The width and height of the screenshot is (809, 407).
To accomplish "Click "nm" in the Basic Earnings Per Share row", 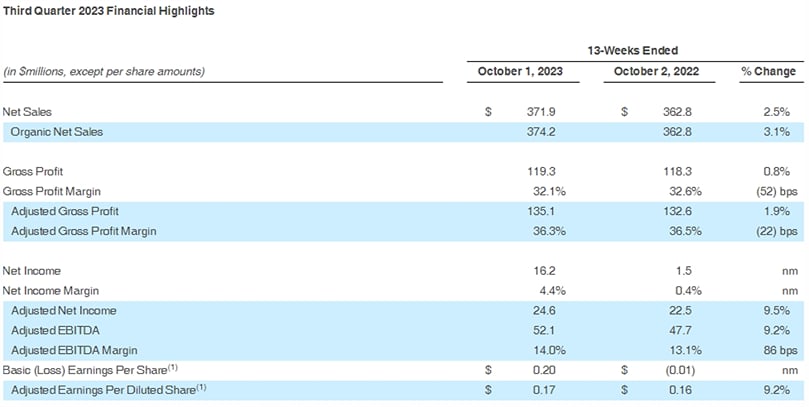I will click(x=790, y=371).
